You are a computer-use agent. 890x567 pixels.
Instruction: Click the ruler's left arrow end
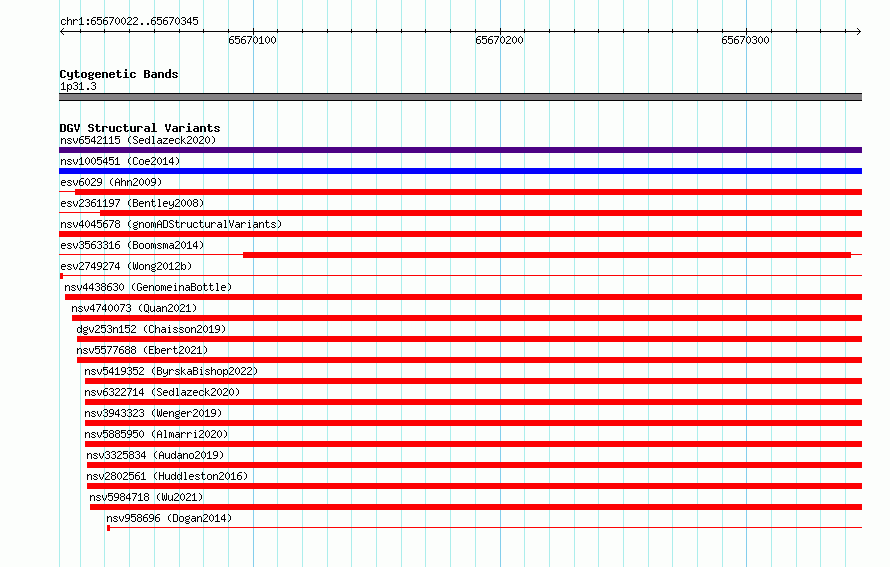pos(62,32)
